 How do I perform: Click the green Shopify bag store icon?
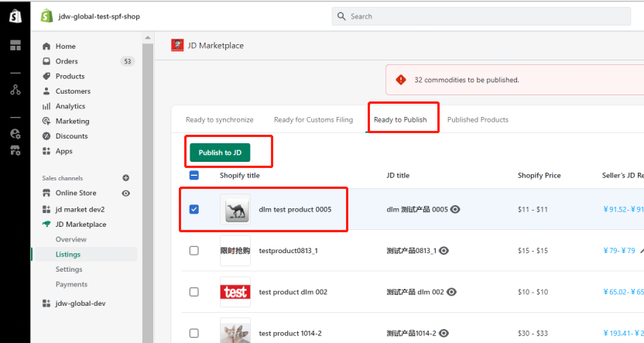point(46,16)
